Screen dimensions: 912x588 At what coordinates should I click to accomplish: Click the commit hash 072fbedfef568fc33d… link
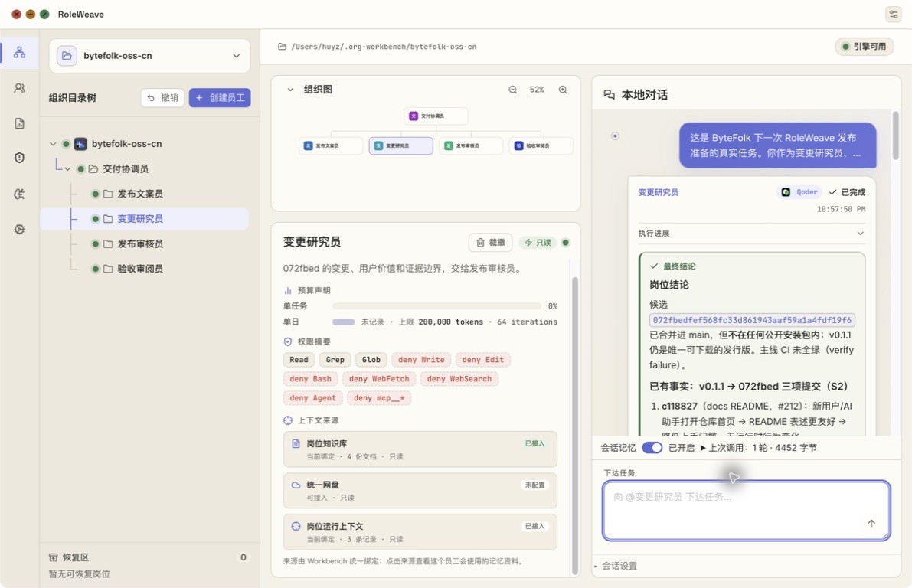point(752,320)
